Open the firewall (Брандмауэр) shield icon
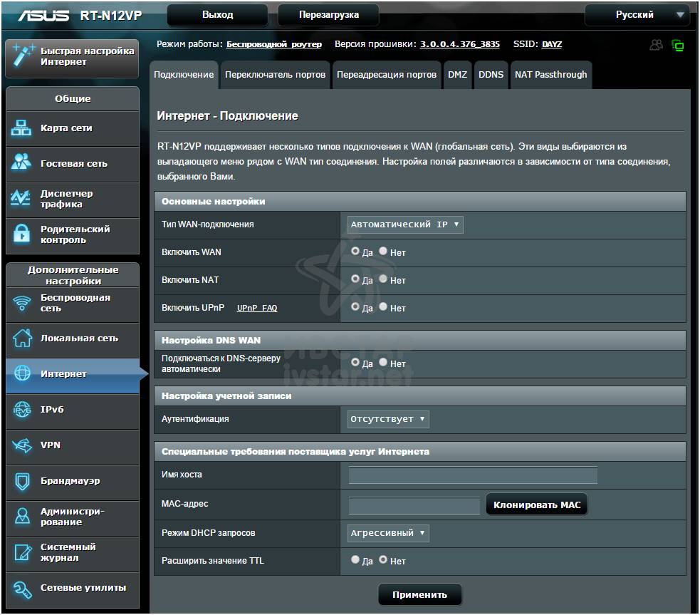The image size is (700, 615). (x=22, y=481)
